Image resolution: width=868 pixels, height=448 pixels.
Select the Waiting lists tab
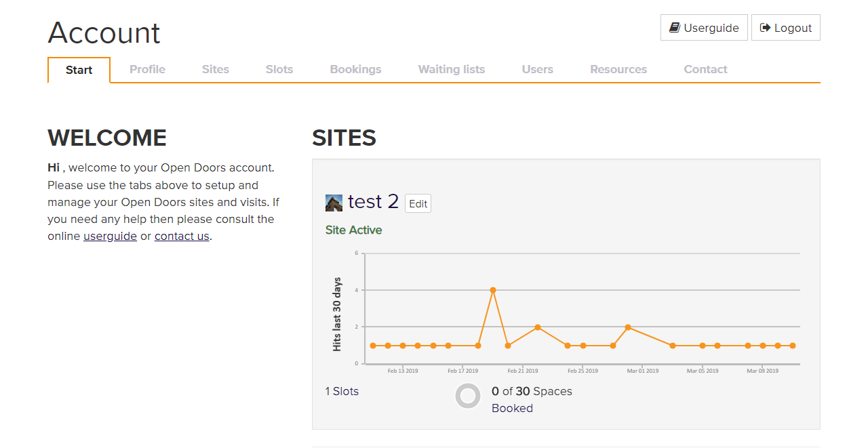[x=452, y=69]
